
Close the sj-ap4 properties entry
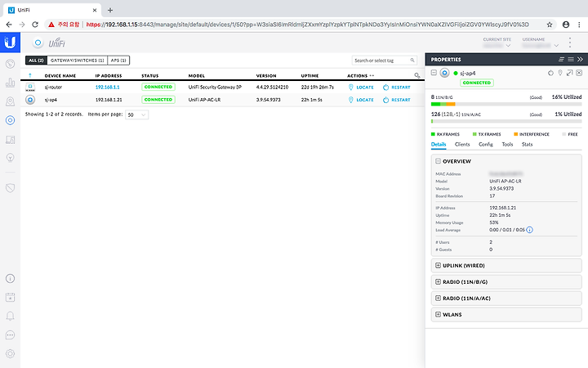[x=579, y=73]
